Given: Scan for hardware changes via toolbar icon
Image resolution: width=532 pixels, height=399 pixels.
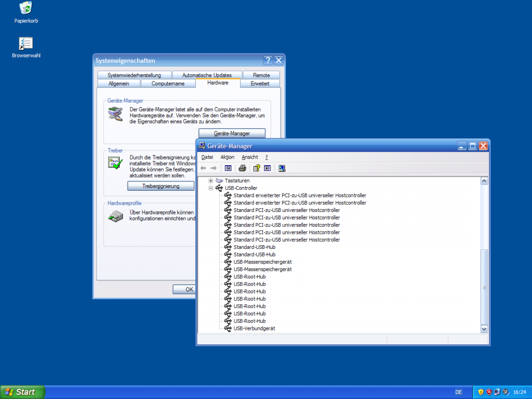Looking at the screenshot, I should coord(282,168).
